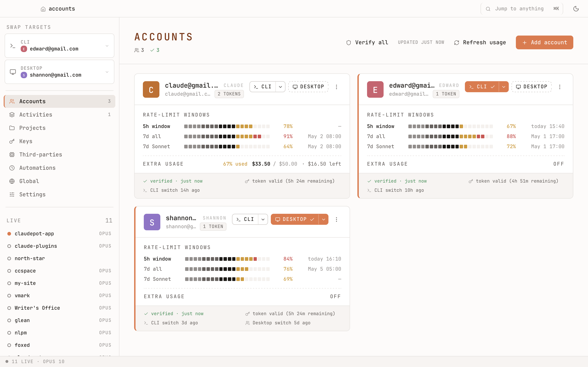Open Settings from the sidebar
The width and height of the screenshot is (588, 367).
tap(32, 194)
